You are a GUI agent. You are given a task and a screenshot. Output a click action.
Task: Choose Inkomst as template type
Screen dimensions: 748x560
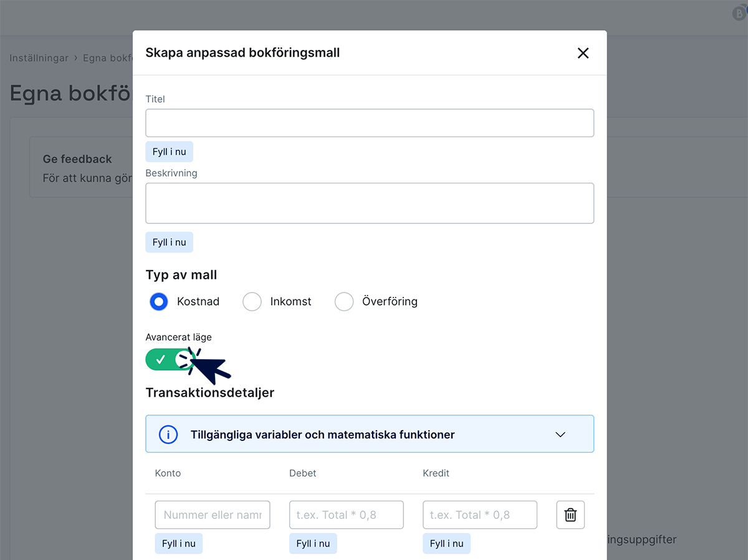tap(252, 302)
